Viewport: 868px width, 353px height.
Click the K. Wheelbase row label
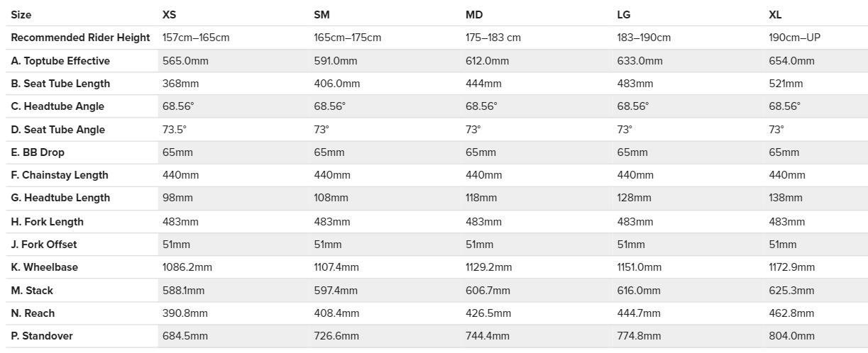click(x=45, y=267)
